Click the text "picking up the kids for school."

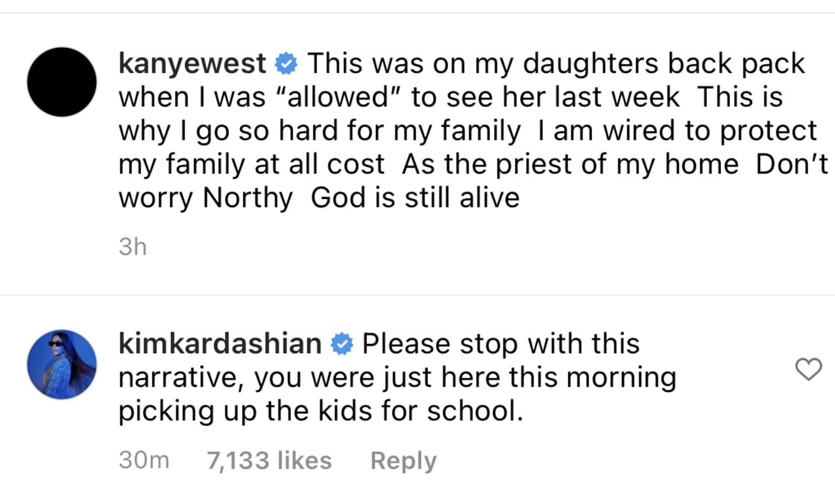(320, 411)
